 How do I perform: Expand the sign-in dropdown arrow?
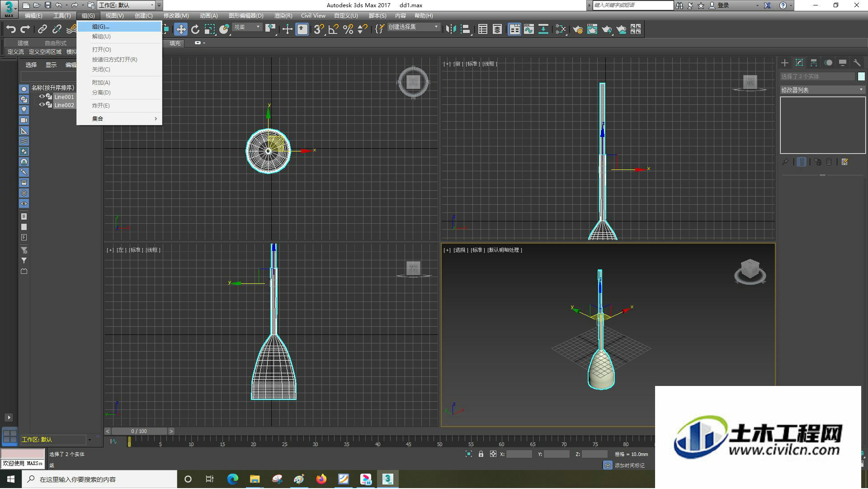pyautogui.click(x=757, y=5)
